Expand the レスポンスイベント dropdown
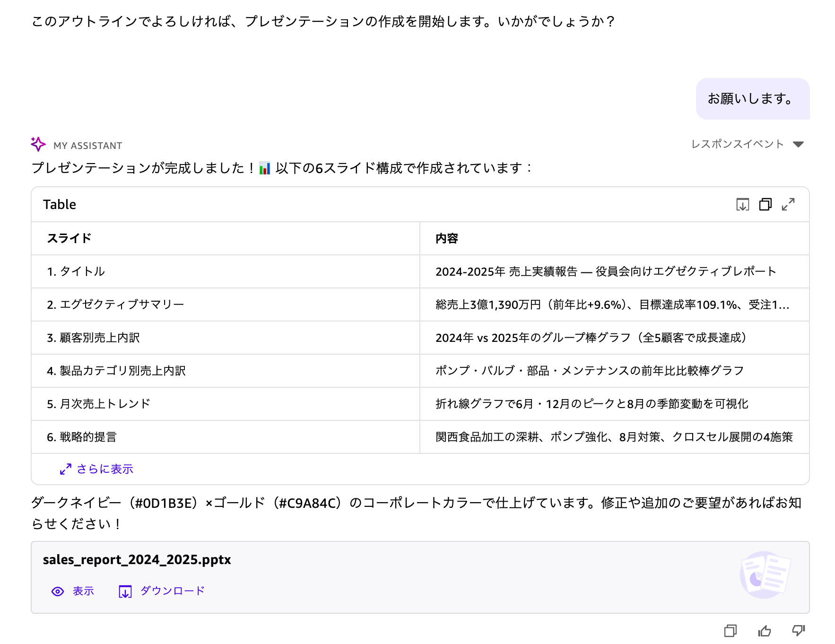 coord(798,144)
